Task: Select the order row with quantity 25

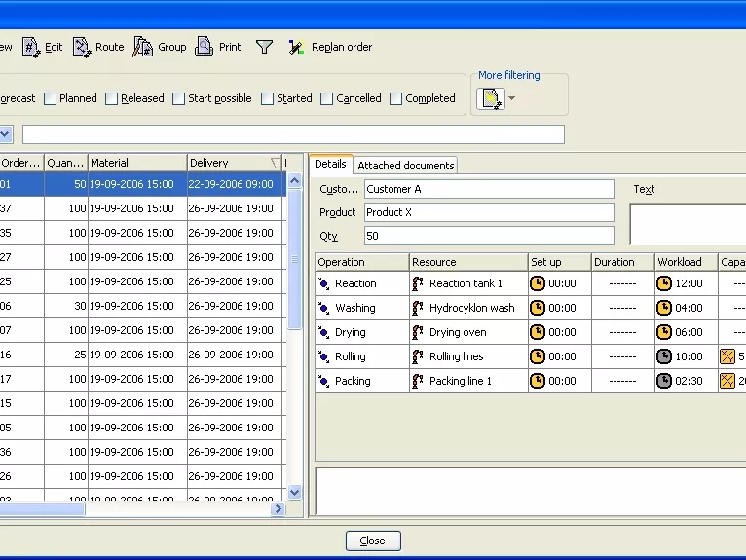Action: pos(142,355)
